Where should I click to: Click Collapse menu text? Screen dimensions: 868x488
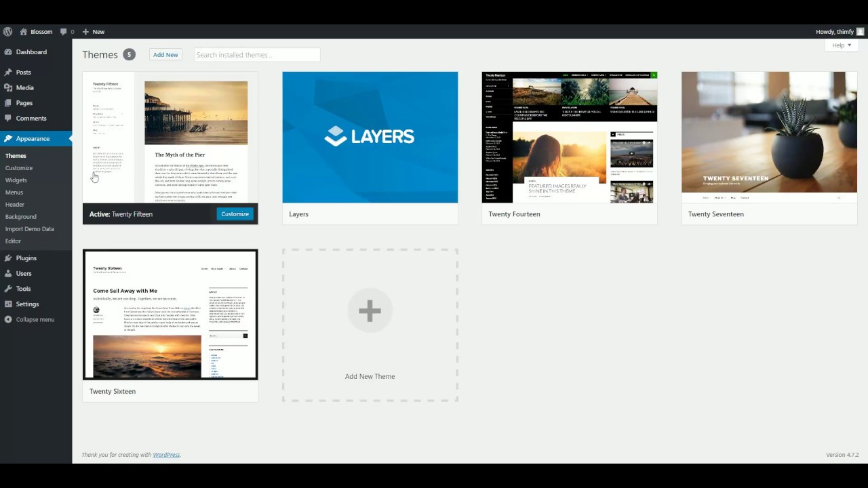35,319
